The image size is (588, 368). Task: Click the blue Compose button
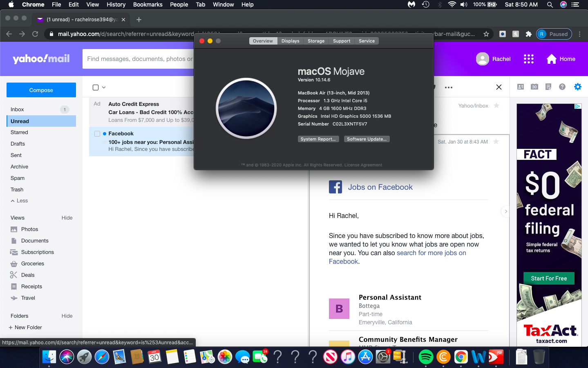click(x=41, y=90)
